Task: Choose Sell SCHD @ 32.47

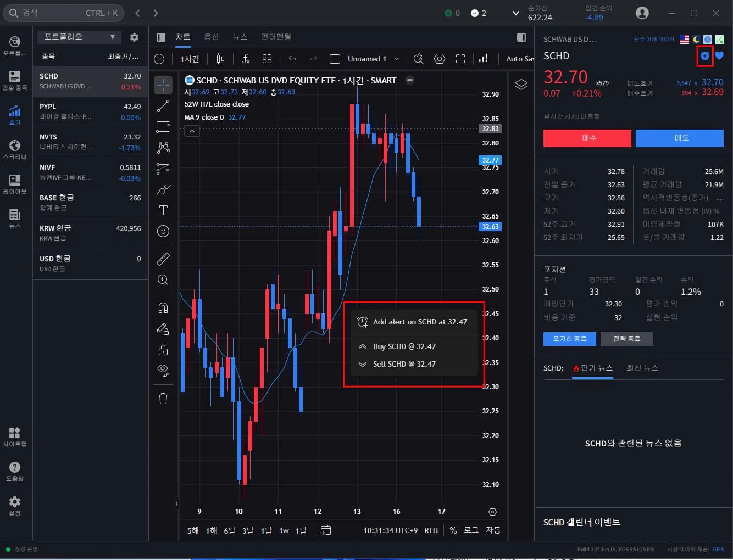Action: (x=414, y=364)
